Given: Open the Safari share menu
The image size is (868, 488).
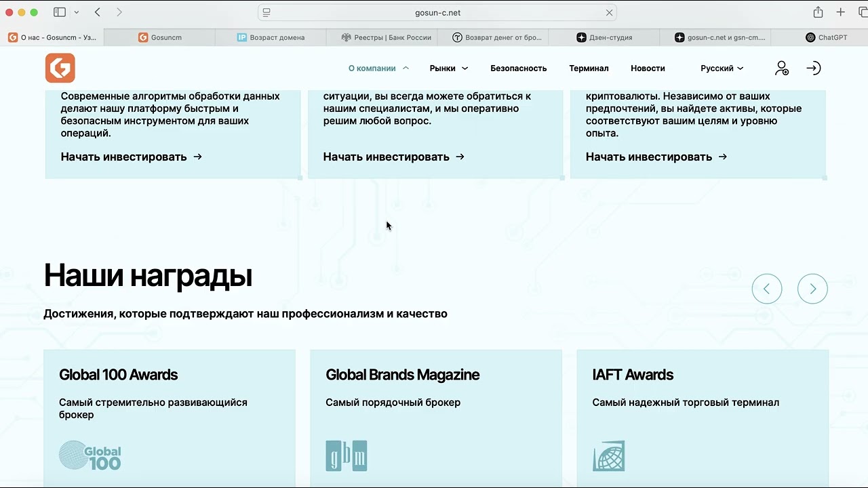Looking at the screenshot, I should 818,12.
